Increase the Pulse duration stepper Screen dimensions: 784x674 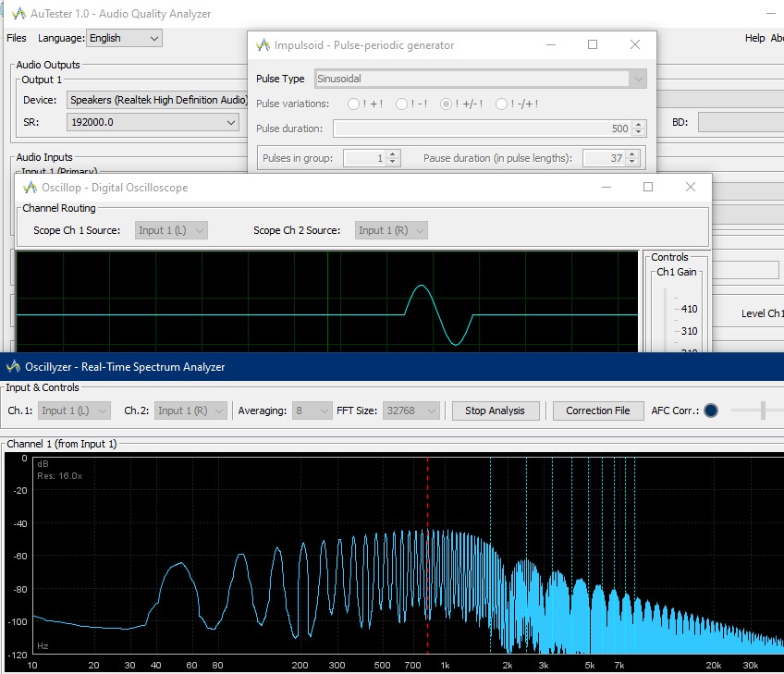point(638,125)
